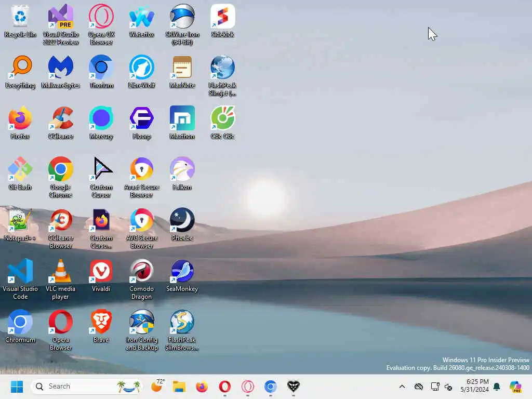Select Iron Config and Backup shortcut

pos(141,330)
